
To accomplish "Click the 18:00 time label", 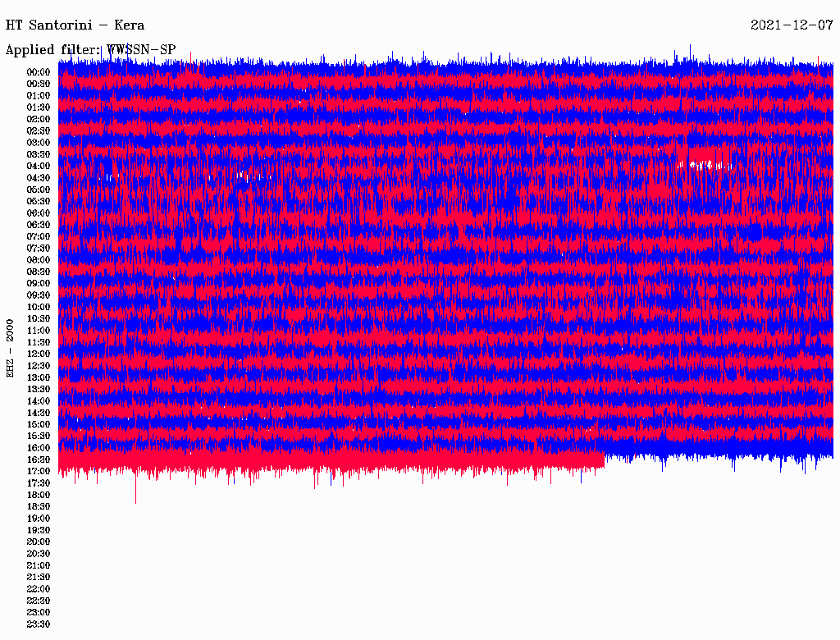I will [39, 496].
